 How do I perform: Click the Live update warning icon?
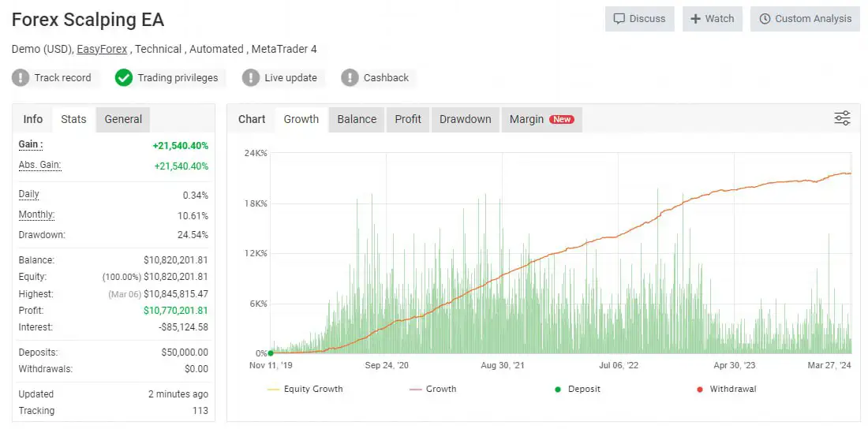pos(251,77)
